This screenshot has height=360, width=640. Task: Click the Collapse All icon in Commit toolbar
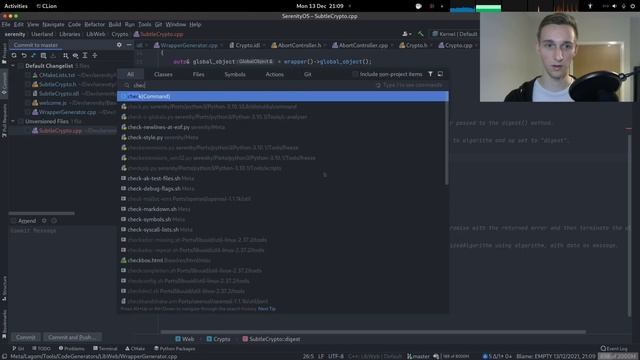[x=95, y=56]
